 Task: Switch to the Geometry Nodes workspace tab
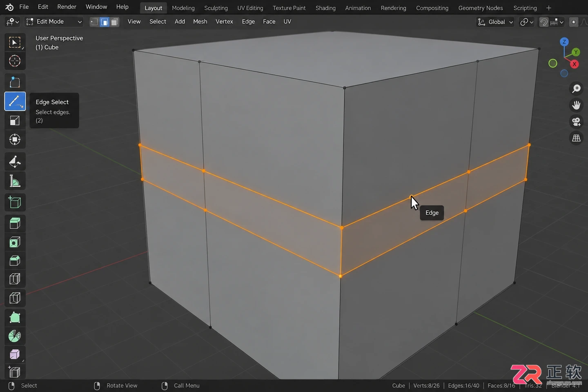tap(481, 8)
